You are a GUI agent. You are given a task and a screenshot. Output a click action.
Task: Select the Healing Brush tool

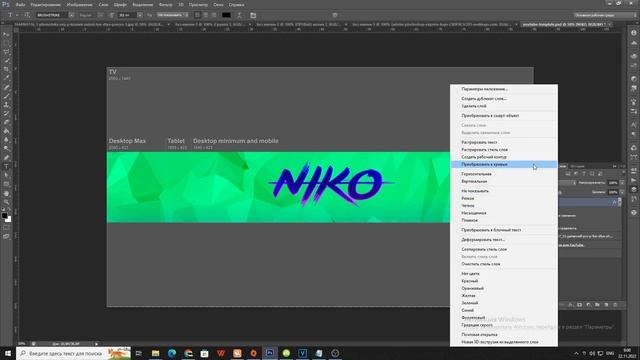pyautogui.click(x=6, y=87)
